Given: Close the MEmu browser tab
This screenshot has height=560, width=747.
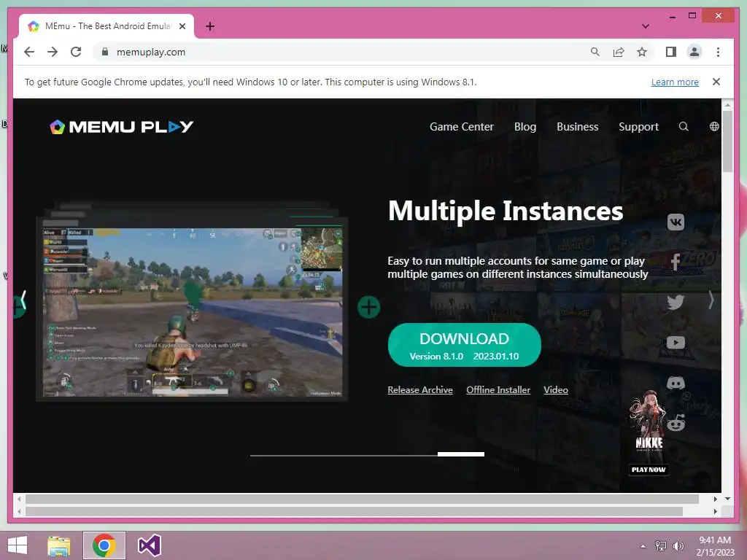Looking at the screenshot, I should point(182,26).
